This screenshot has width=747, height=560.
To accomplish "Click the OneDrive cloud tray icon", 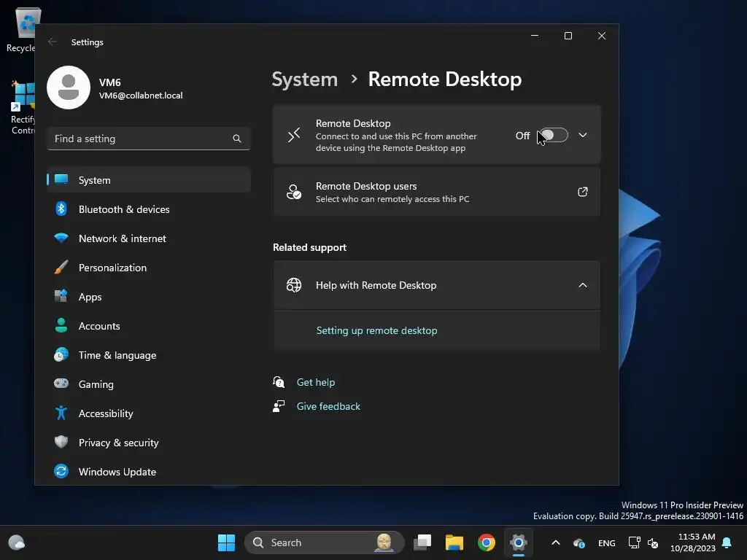I will point(578,542).
